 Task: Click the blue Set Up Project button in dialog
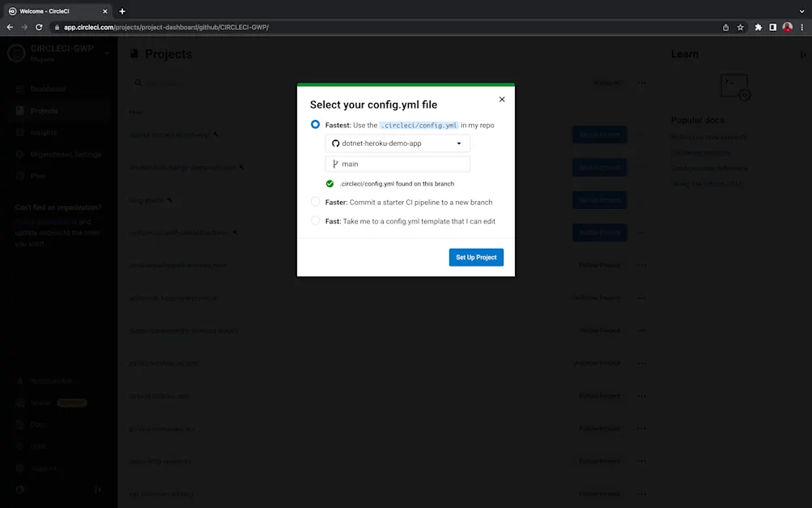pos(476,257)
